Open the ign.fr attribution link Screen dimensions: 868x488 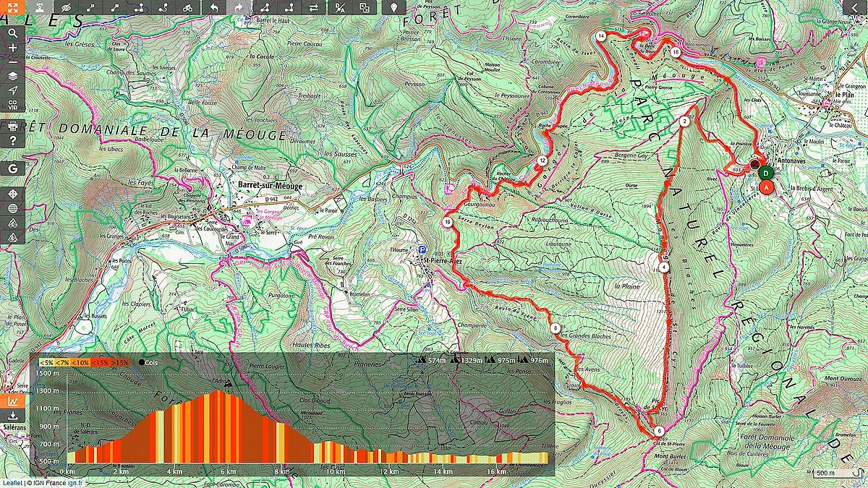point(75,483)
